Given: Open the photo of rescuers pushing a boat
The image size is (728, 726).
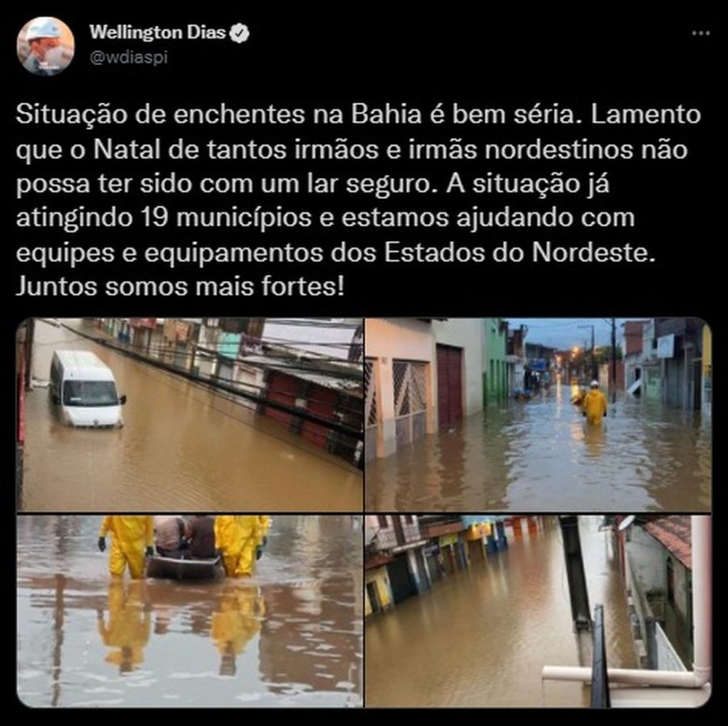Looking at the screenshot, I should pyautogui.click(x=189, y=611).
